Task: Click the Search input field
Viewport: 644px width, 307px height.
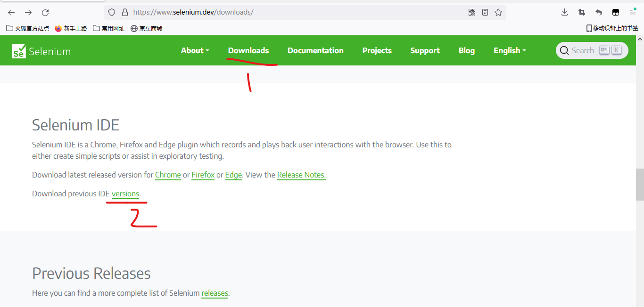Action: [592, 50]
